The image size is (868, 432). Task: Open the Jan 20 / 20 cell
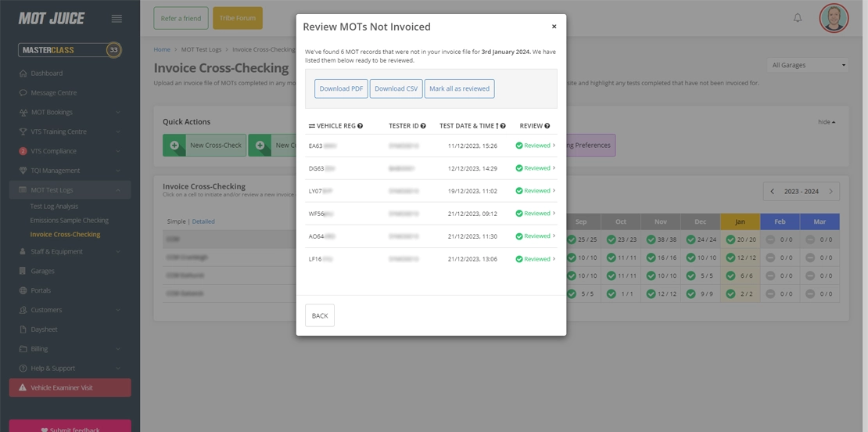pos(740,239)
